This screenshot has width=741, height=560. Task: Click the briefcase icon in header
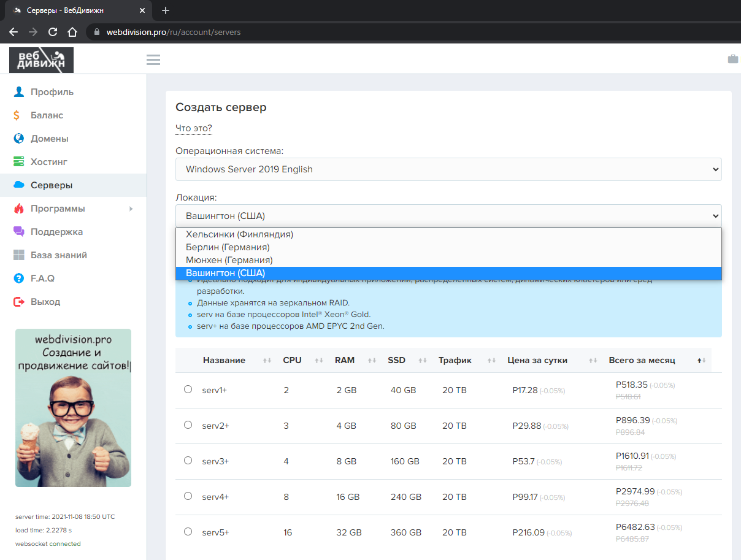click(732, 59)
